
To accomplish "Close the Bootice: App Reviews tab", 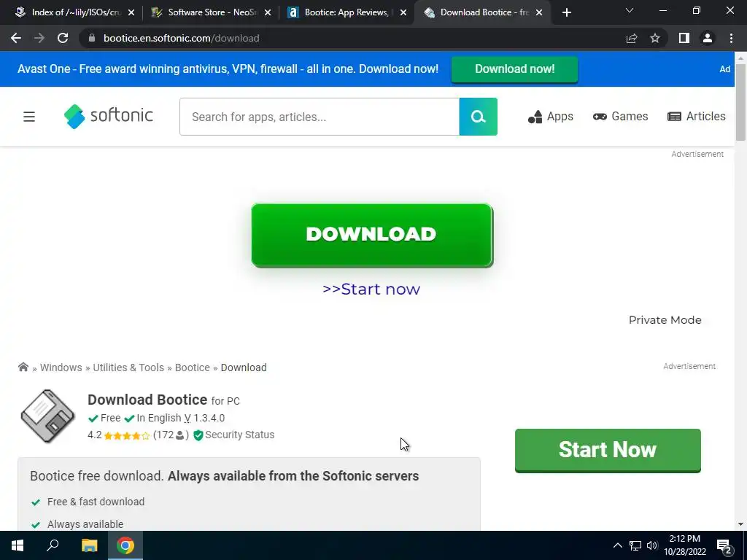I will coord(403,13).
